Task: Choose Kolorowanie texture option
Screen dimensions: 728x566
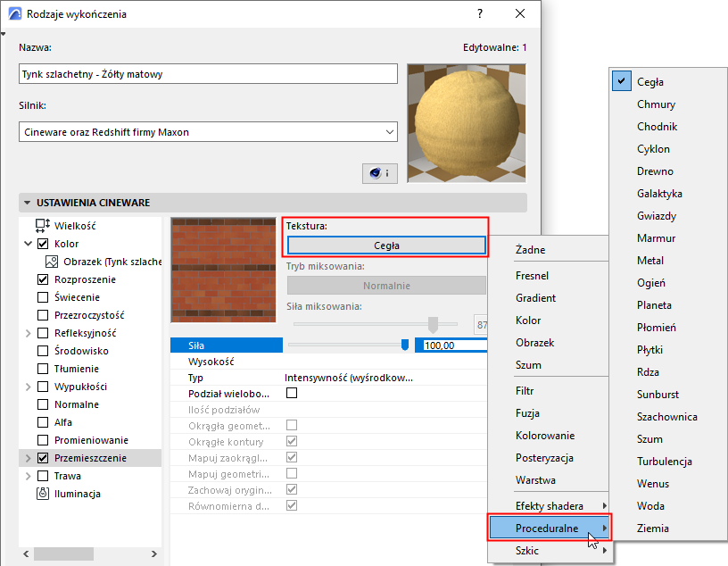Action: coord(545,436)
